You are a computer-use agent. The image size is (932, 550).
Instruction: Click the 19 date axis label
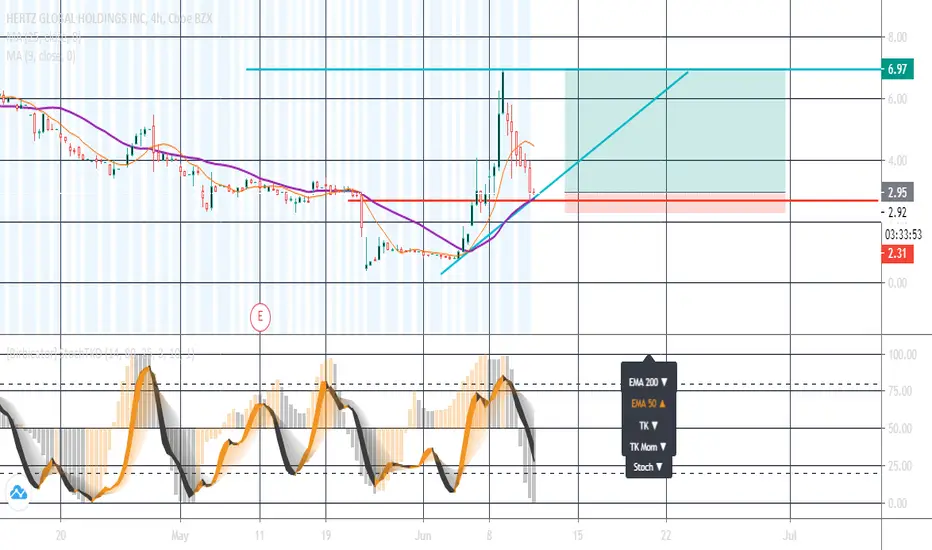[326, 536]
